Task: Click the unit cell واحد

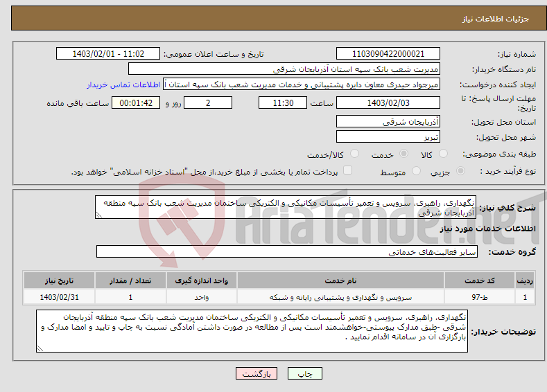Action: 202,297
